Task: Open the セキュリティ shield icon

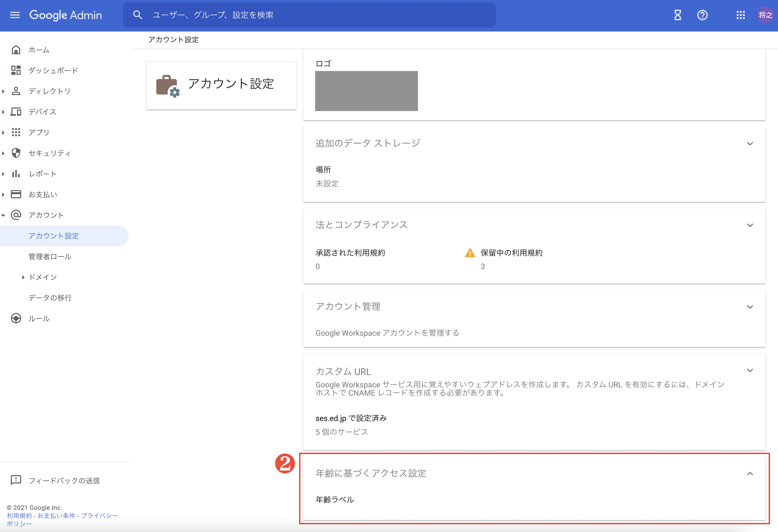Action: (16, 153)
